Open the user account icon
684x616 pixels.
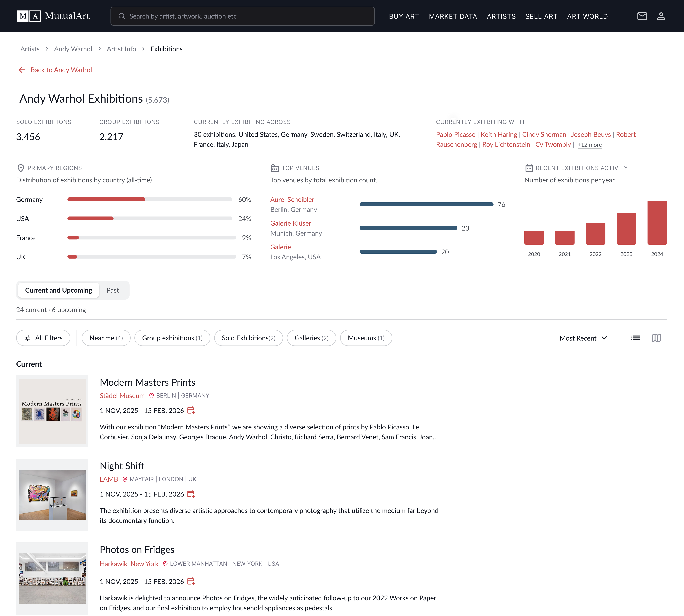coord(661,16)
